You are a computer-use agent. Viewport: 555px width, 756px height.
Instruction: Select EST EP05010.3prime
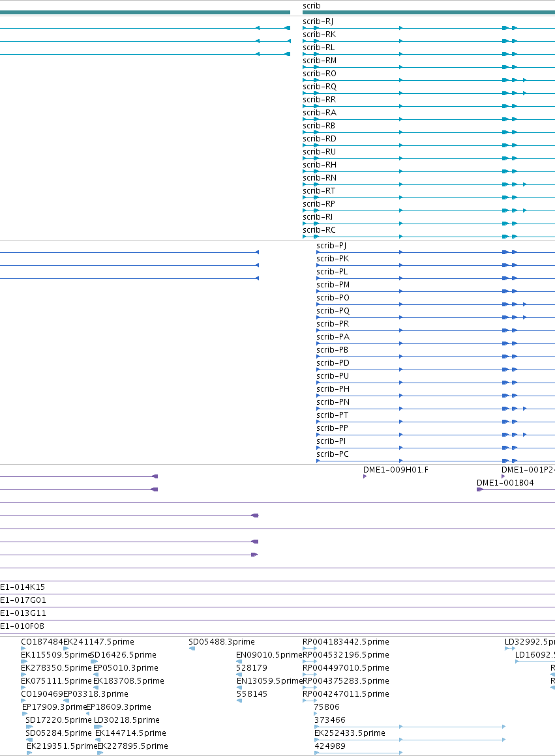(125, 668)
